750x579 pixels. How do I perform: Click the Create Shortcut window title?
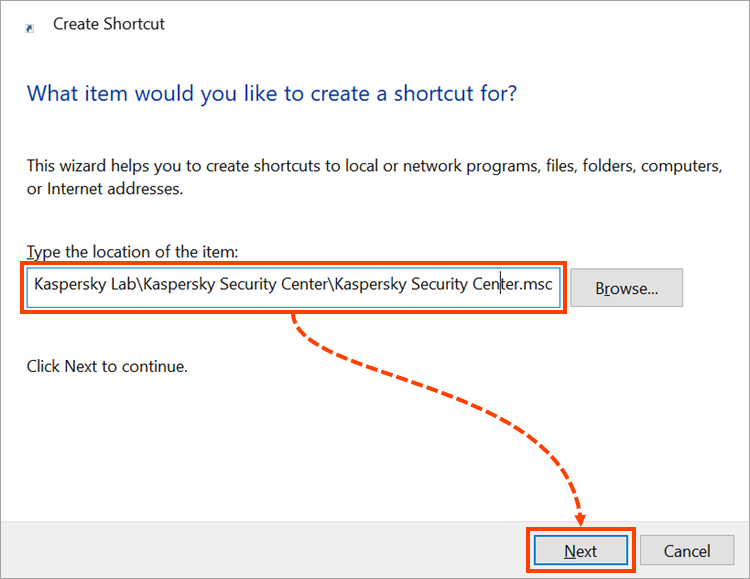tap(108, 24)
